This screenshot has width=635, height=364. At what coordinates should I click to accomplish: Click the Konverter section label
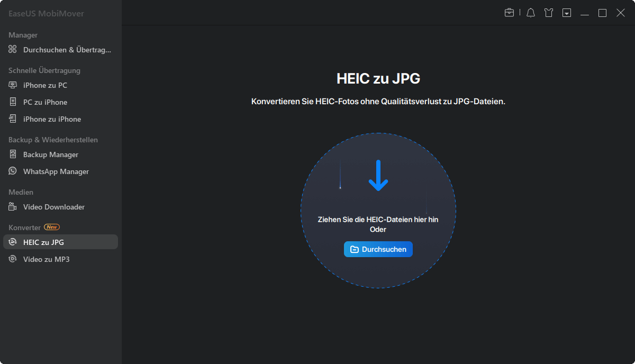(x=24, y=228)
